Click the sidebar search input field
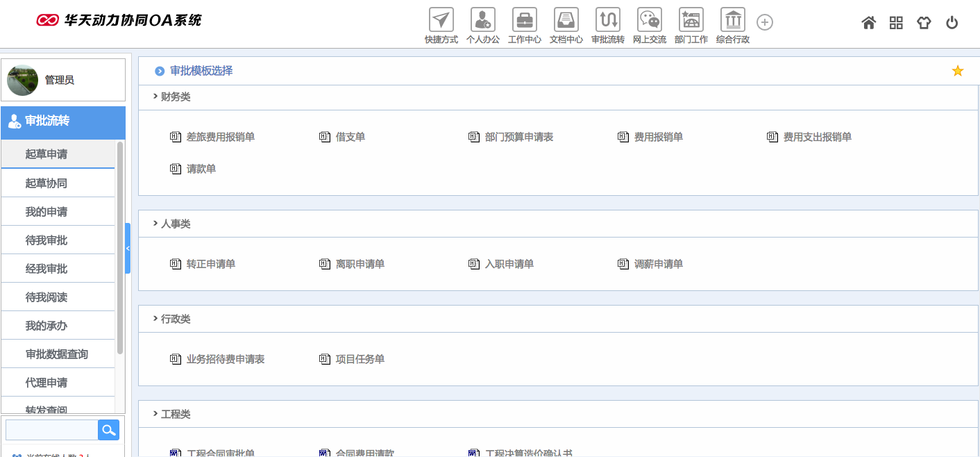This screenshot has width=980, height=457. (x=51, y=430)
